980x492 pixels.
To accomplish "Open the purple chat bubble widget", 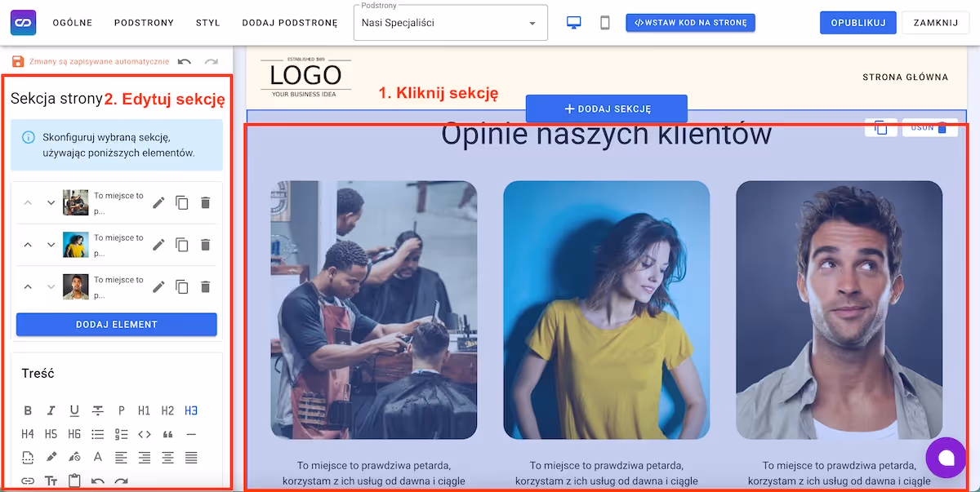I will click(946, 457).
